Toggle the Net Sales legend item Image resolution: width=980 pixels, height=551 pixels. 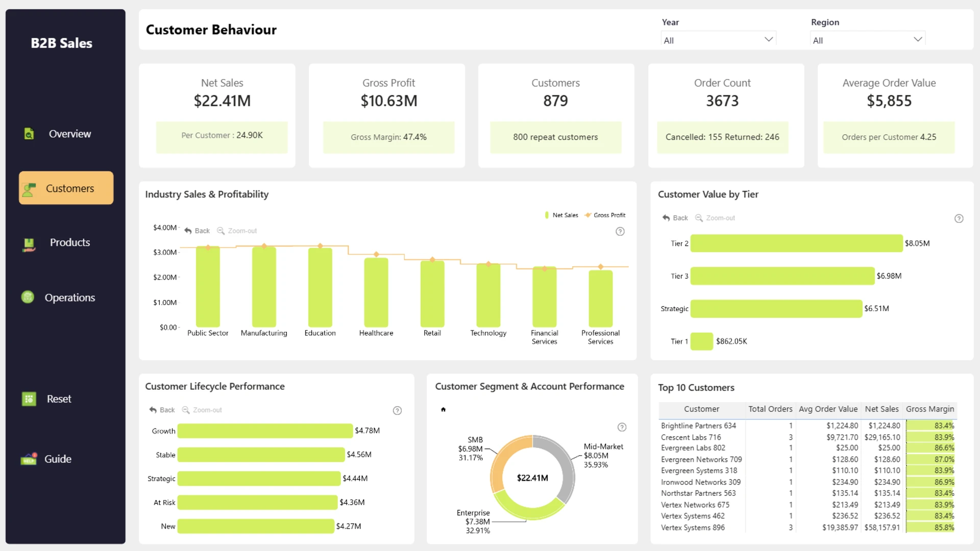click(x=561, y=215)
